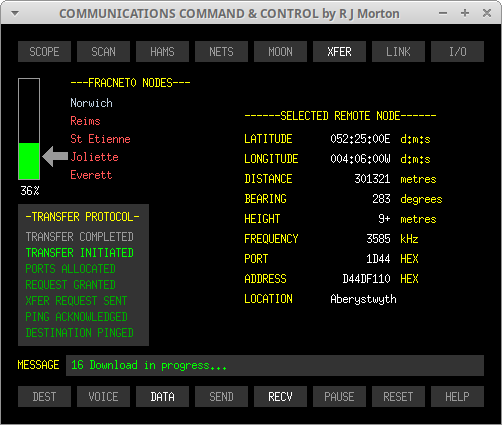This screenshot has height=425, width=502.
Task: Click the port value 1D44
Action: pos(378,259)
